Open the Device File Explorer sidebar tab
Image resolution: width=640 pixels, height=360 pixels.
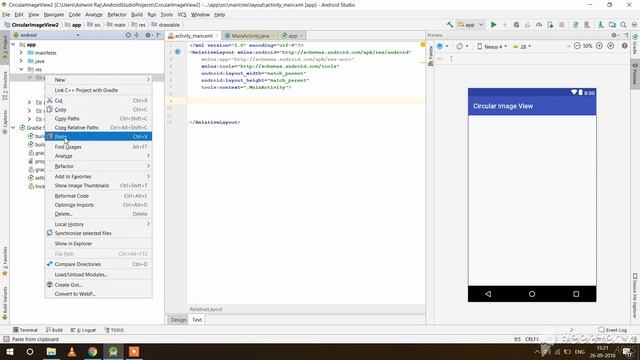coord(635,296)
